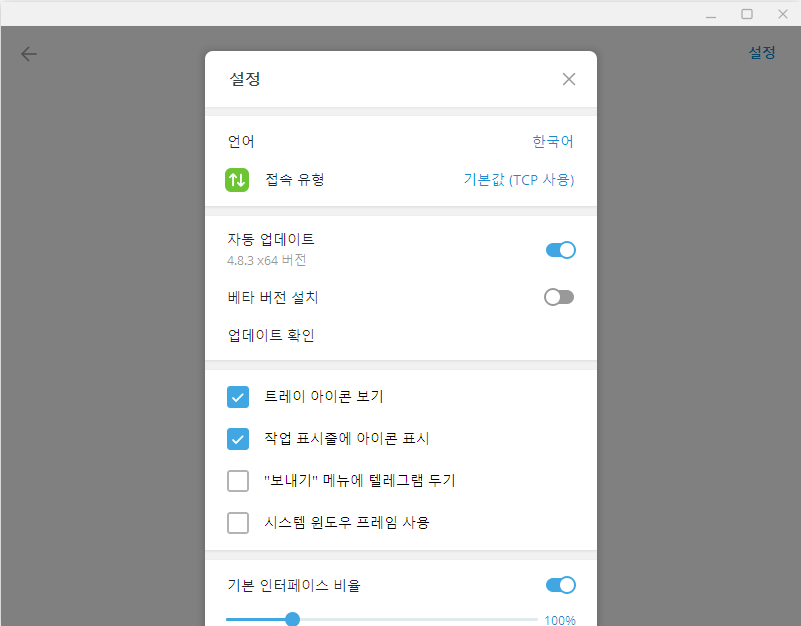Enable 시스템 윈도우 프레임 사용
801x626 pixels.
[238, 523]
